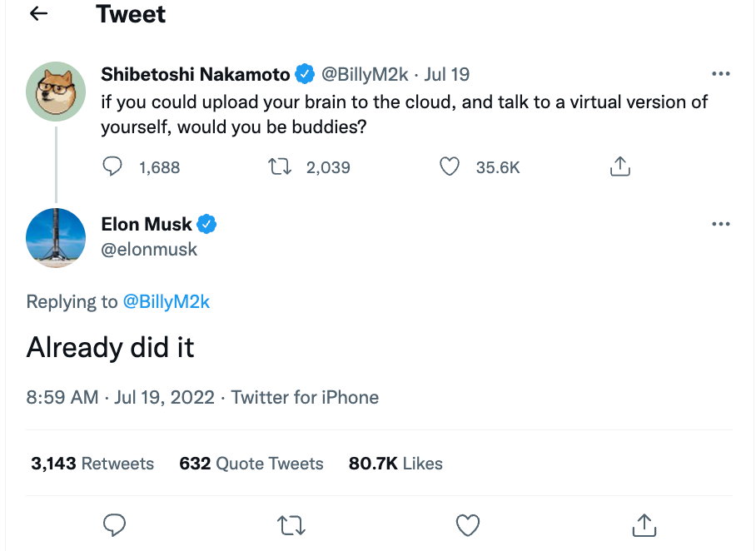
Task: Share Shibetoshi Nakamoto's tweet
Action: (620, 167)
